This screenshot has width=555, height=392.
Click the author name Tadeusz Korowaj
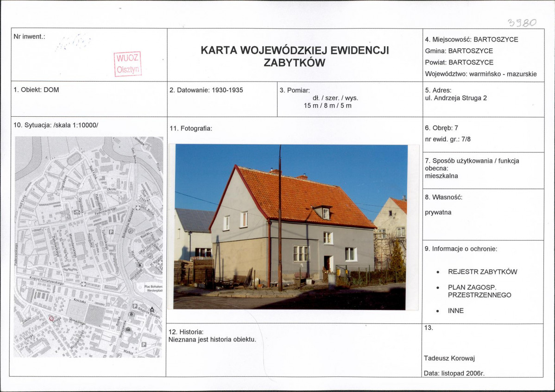click(449, 358)
